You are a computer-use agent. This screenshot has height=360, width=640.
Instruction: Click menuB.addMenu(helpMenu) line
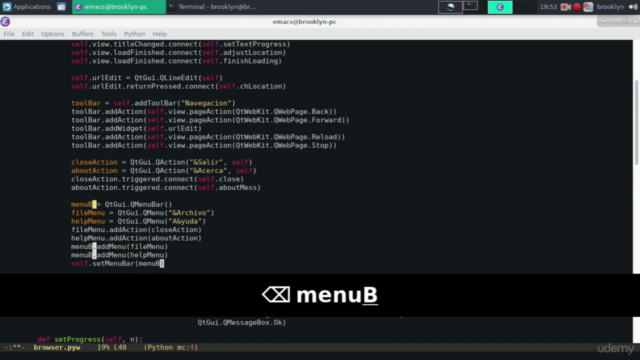click(x=119, y=255)
